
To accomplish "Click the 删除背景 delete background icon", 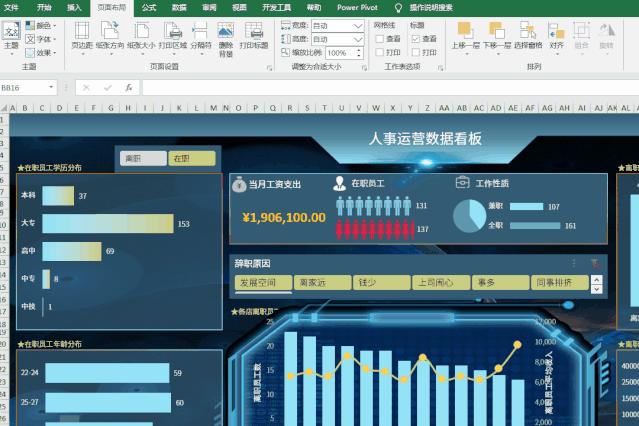I will pyautogui.click(x=225, y=31).
